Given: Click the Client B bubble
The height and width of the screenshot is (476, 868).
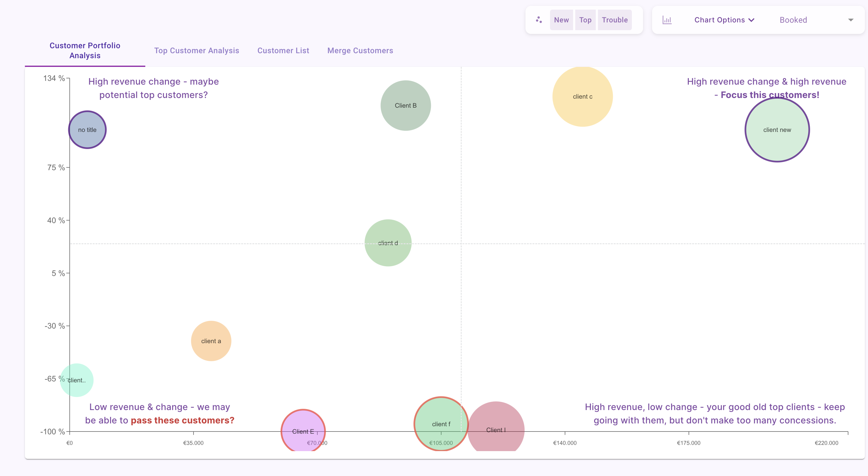Looking at the screenshot, I should [x=405, y=105].
